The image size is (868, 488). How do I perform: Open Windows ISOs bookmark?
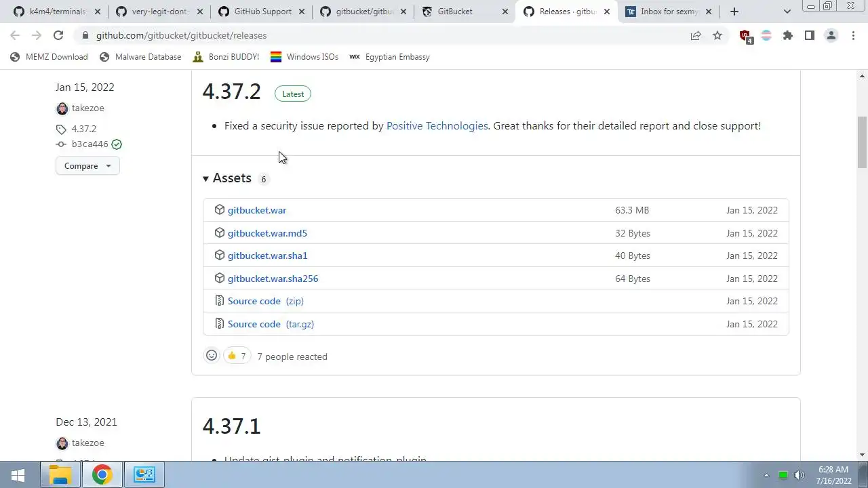(304, 57)
